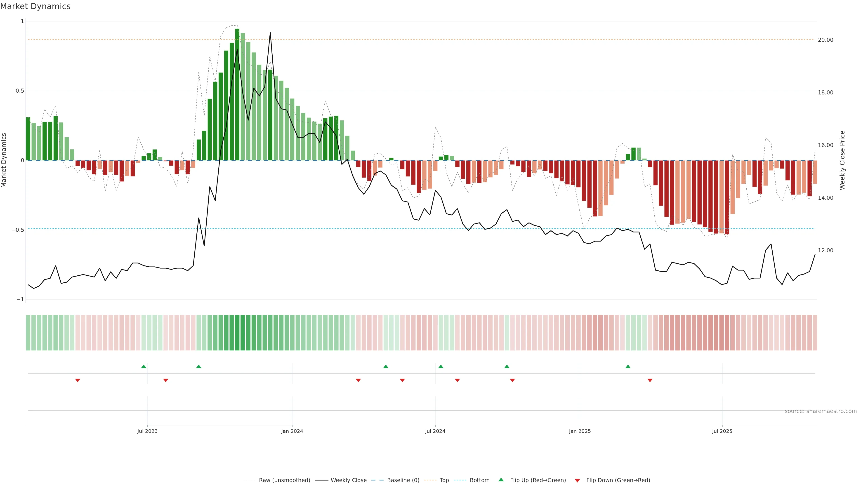
Task: Click the rightmost red Flip Down triangle marker
Action: [650, 380]
